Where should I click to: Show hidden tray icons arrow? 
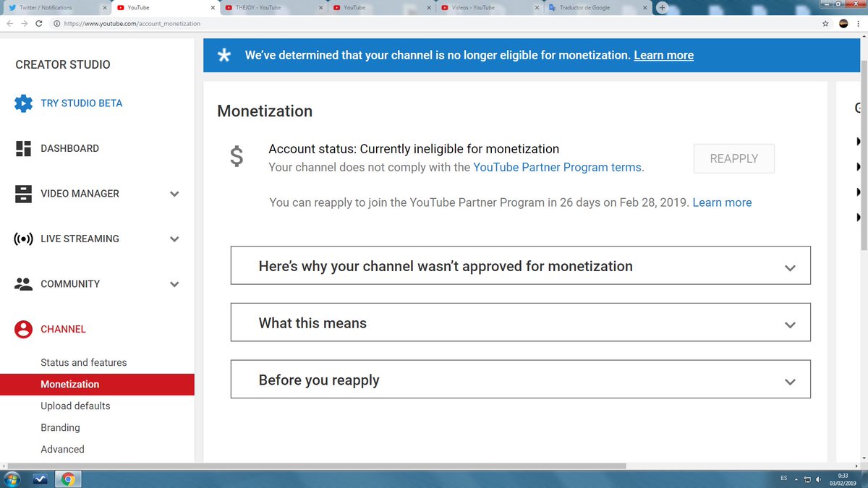(x=796, y=479)
